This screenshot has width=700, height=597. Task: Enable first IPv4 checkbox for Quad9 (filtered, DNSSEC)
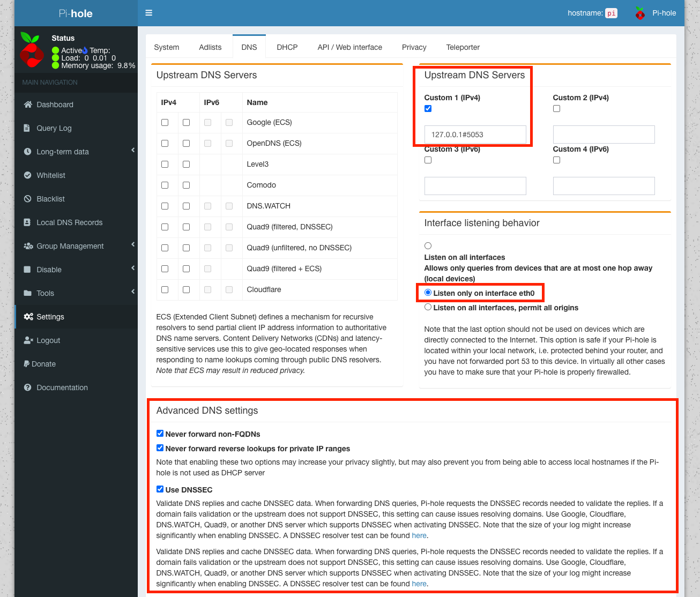pos(165,227)
